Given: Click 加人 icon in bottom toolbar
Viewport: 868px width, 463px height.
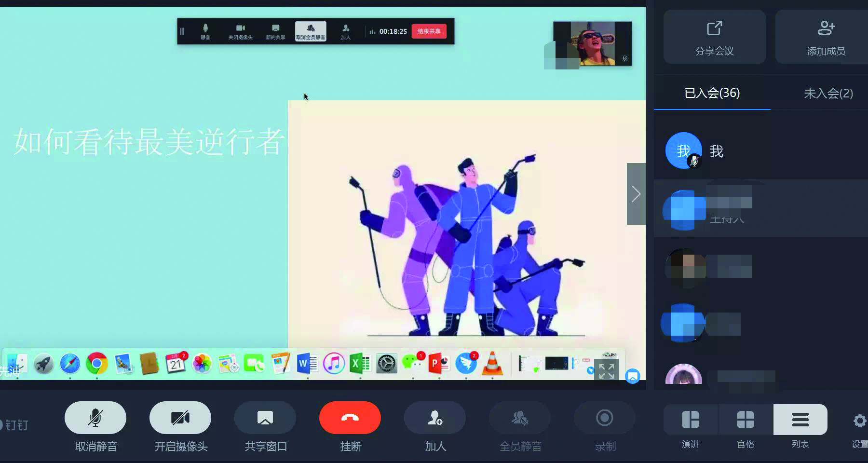Looking at the screenshot, I should (x=435, y=418).
